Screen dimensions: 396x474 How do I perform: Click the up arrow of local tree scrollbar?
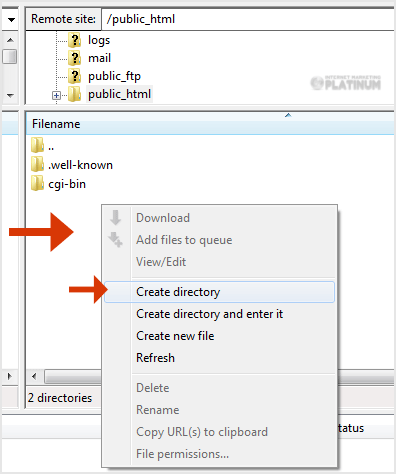(10, 40)
